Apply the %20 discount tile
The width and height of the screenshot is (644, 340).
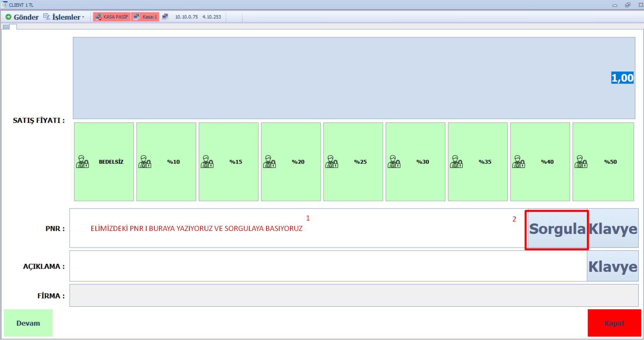click(x=291, y=162)
